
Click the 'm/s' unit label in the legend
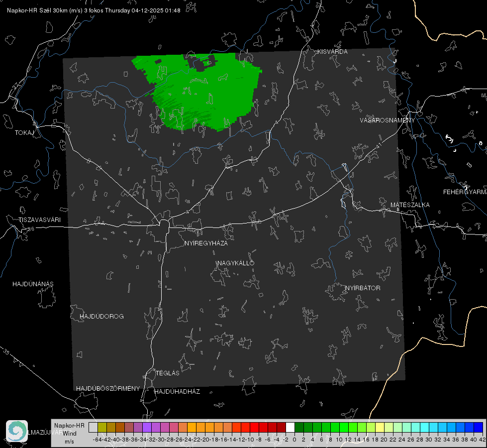(69, 442)
